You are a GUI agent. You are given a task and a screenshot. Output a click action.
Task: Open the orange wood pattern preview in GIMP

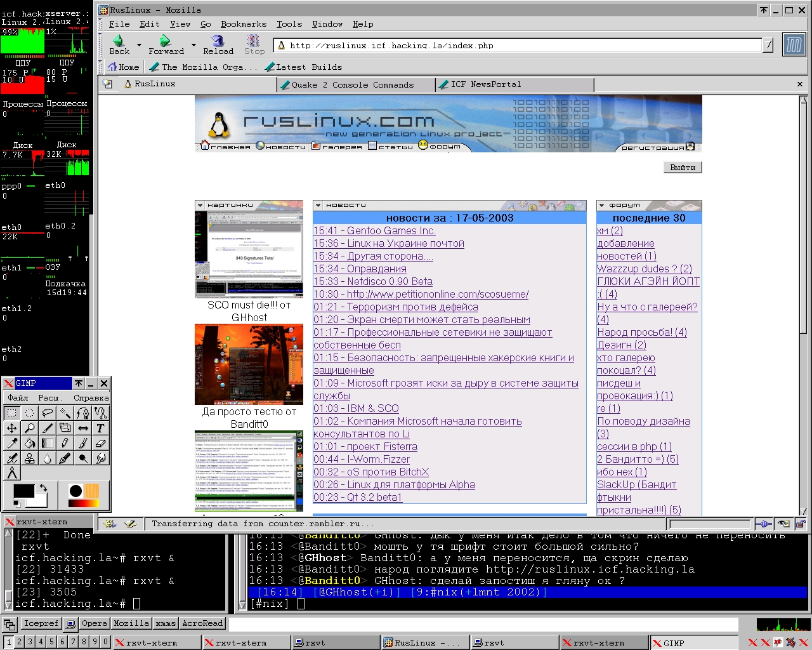click(91, 491)
